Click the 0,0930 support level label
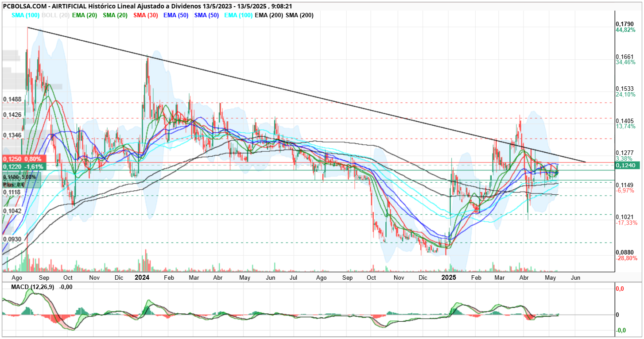This screenshot has width=644, height=339. click(x=12, y=239)
